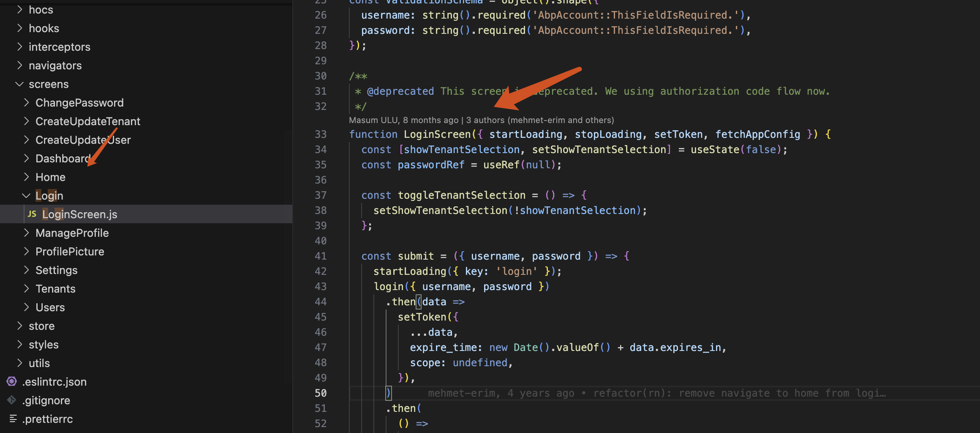
Task: Open the .gitignore file
Action: [x=46, y=400]
